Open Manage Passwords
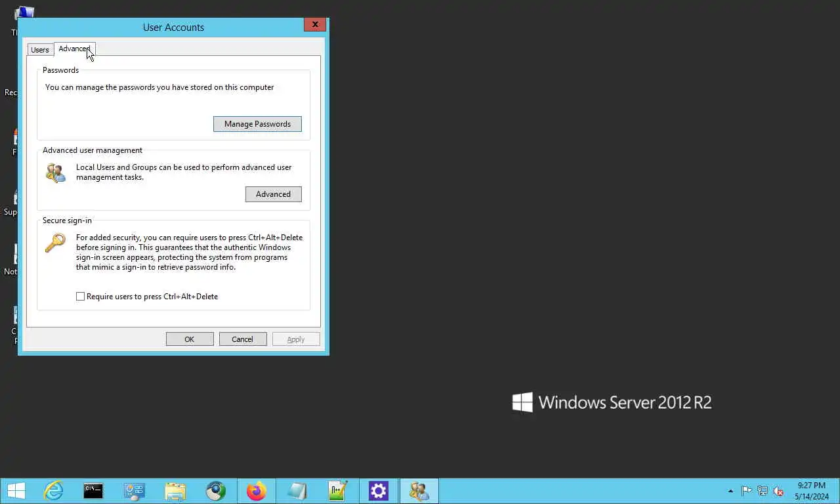840x504 pixels. tap(257, 124)
